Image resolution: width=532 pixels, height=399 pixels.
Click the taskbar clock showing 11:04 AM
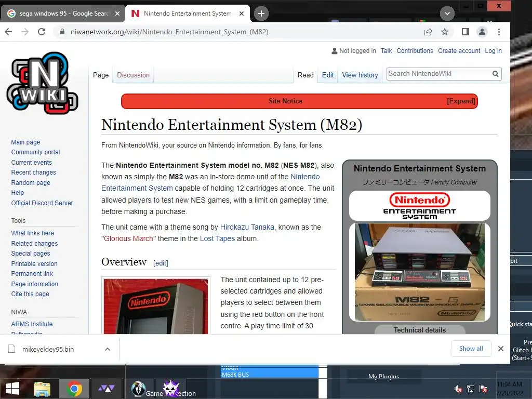click(x=510, y=389)
